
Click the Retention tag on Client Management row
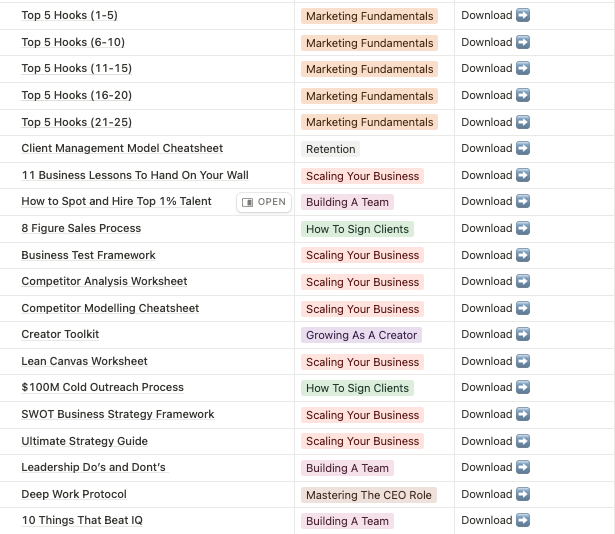click(x=330, y=149)
